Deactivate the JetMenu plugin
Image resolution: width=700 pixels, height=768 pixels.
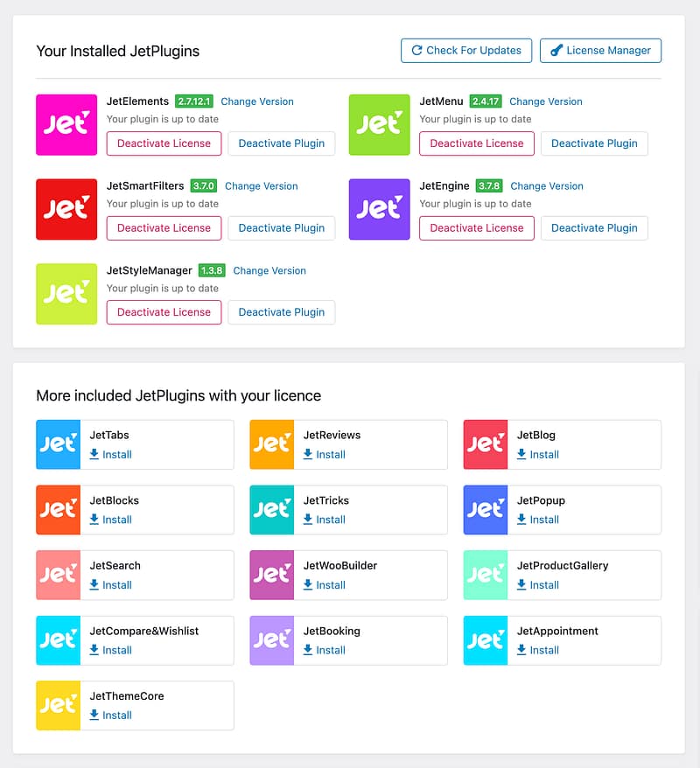[594, 143]
